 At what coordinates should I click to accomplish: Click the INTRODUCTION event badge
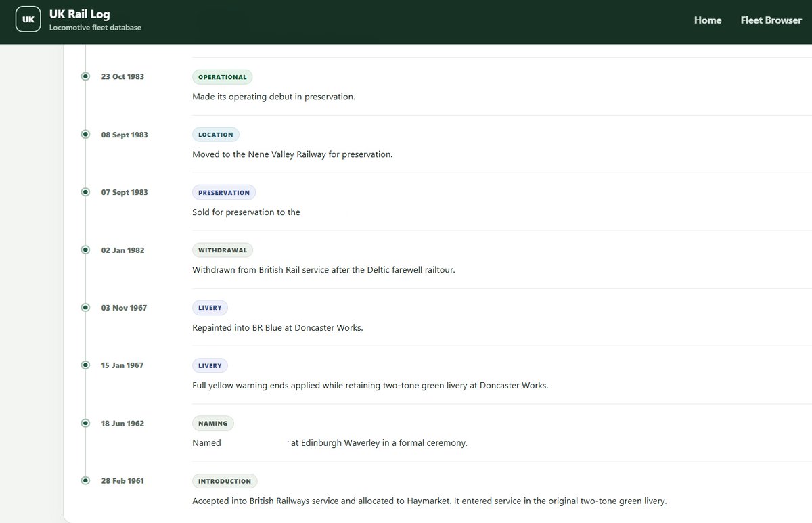point(225,481)
